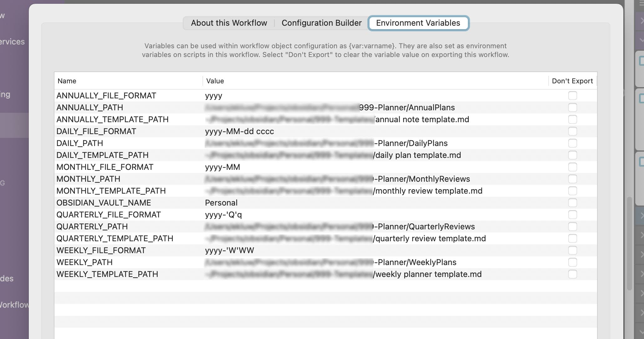Switch to About this Workflow tab
This screenshot has height=339, width=644.
point(229,23)
